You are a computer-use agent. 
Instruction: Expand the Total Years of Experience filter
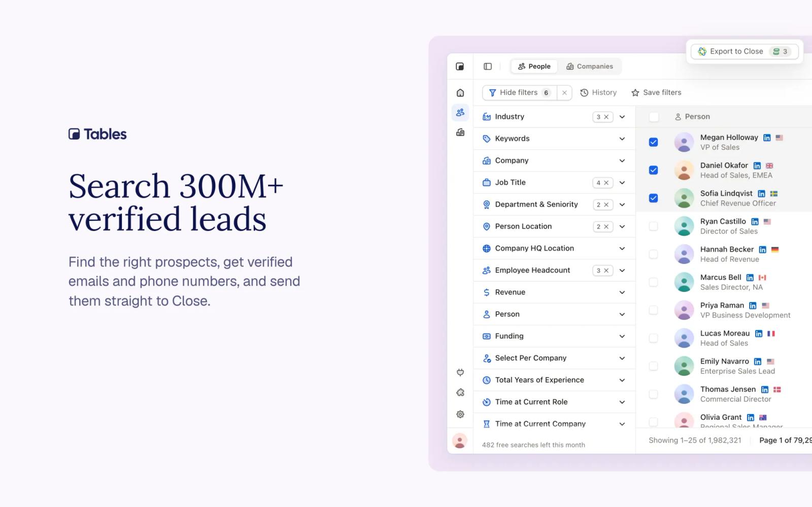[x=554, y=380]
